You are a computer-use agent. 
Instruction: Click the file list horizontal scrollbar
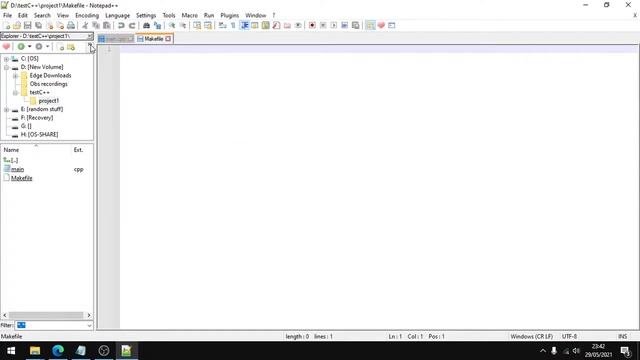pos(47,315)
